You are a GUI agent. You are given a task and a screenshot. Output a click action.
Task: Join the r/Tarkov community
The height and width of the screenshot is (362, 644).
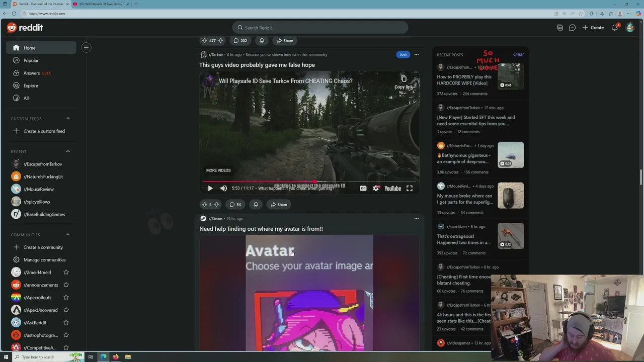pyautogui.click(x=403, y=55)
